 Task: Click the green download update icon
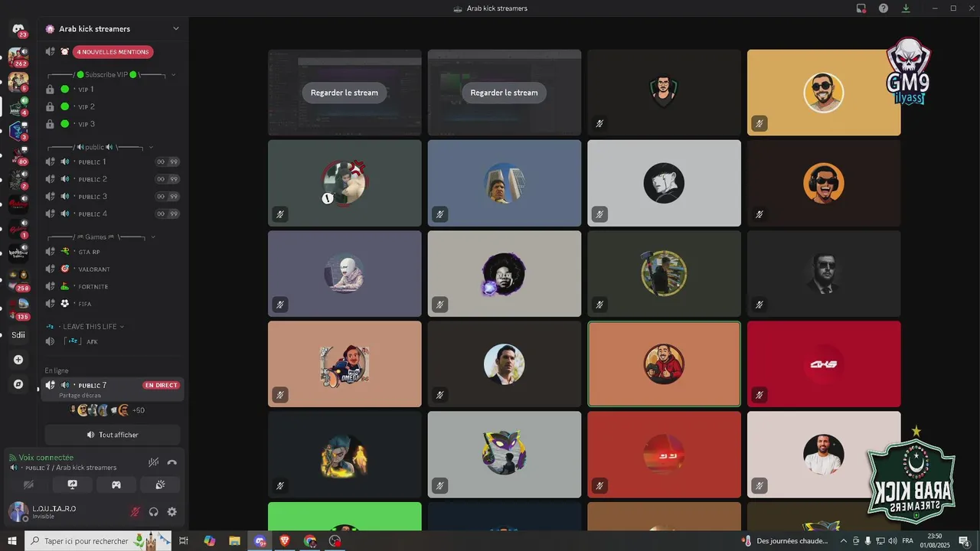pyautogui.click(x=906, y=8)
